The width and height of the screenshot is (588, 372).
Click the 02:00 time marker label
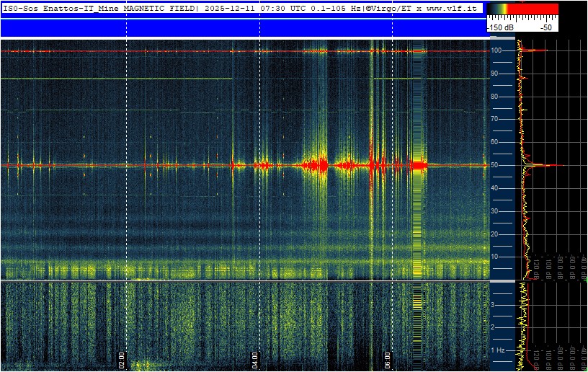(x=122, y=360)
